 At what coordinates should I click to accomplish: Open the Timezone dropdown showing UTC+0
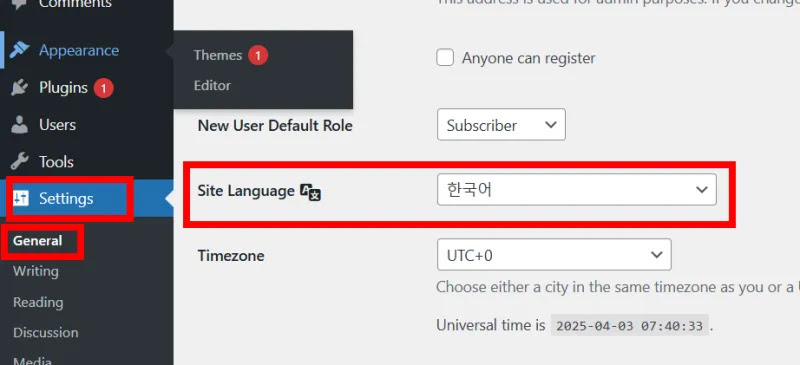pos(554,255)
